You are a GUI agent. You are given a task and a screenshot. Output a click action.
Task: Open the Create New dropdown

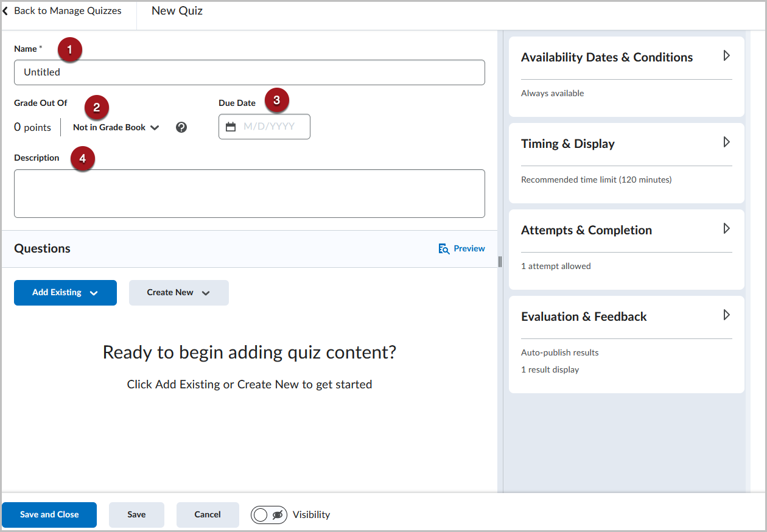point(179,293)
